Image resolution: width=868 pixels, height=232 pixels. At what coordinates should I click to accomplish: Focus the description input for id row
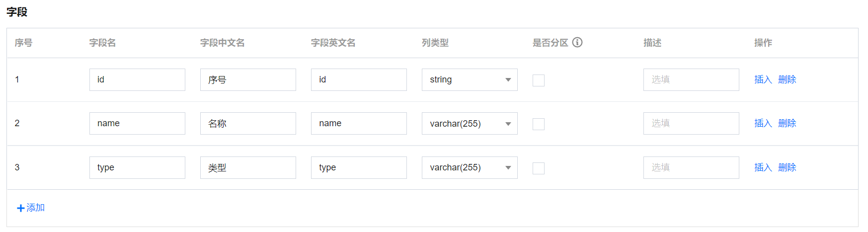[x=691, y=79]
